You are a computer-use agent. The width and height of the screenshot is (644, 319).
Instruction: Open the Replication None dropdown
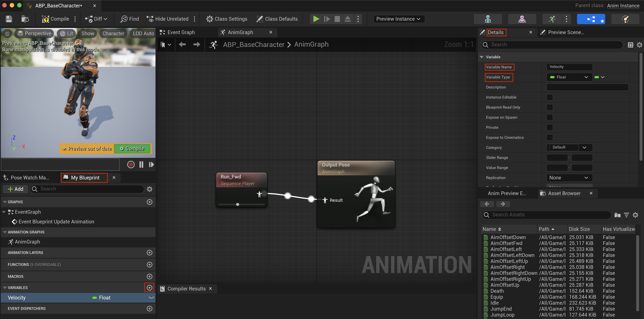click(569, 178)
